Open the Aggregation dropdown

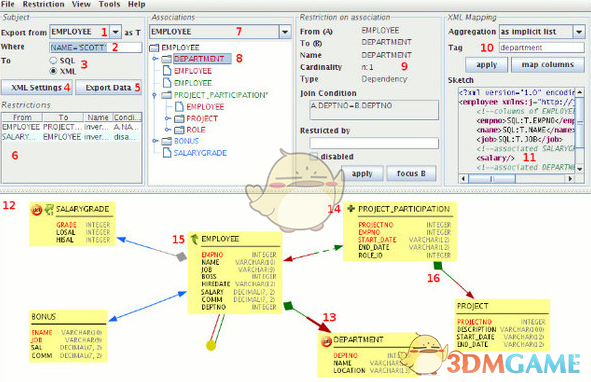(579, 32)
